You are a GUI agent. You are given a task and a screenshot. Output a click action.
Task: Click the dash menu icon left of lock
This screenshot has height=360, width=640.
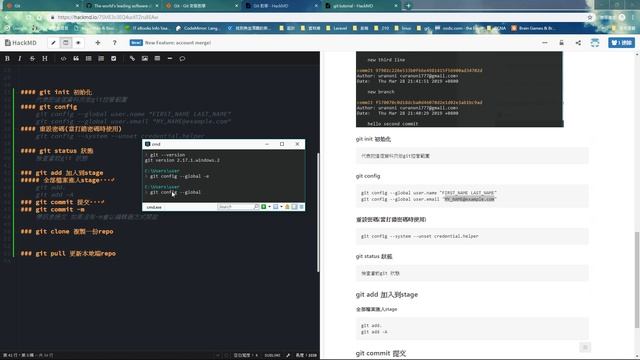[x=545, y=43]
